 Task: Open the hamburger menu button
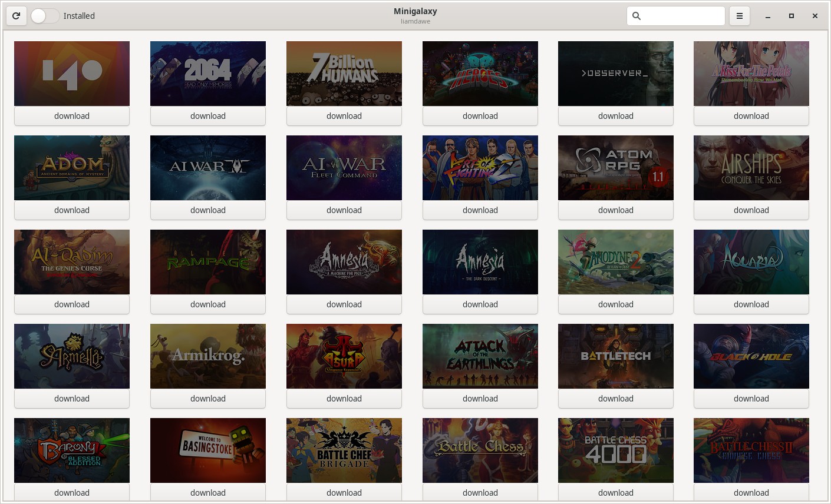pos(740,16)
